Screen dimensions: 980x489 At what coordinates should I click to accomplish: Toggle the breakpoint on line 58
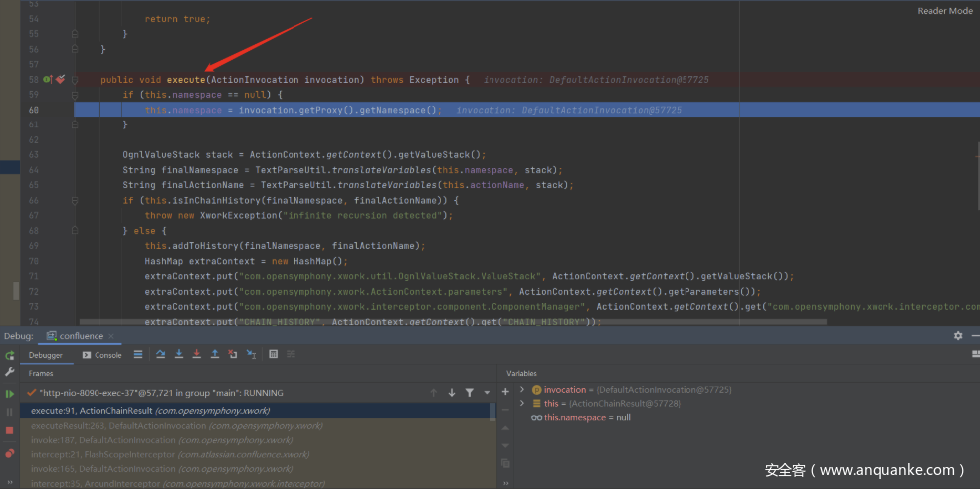click(x=60, y=79)
